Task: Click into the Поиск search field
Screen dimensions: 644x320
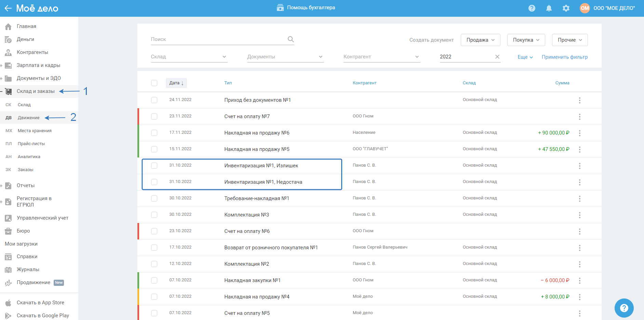Action: point(217,39)
